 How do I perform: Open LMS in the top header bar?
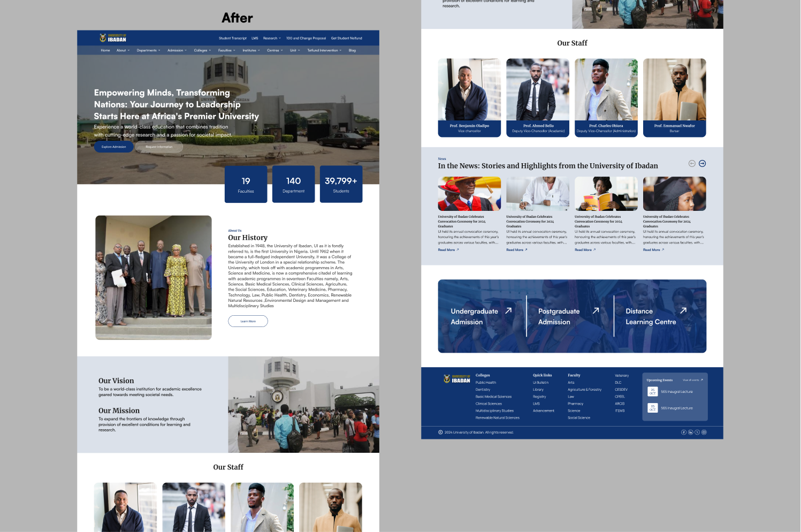[x=255, y=38]
